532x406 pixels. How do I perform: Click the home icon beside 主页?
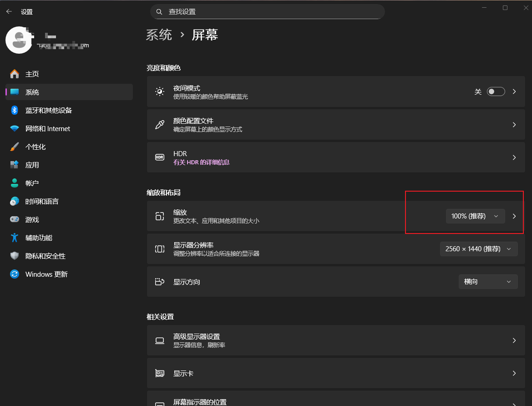[x=15, y=74]
